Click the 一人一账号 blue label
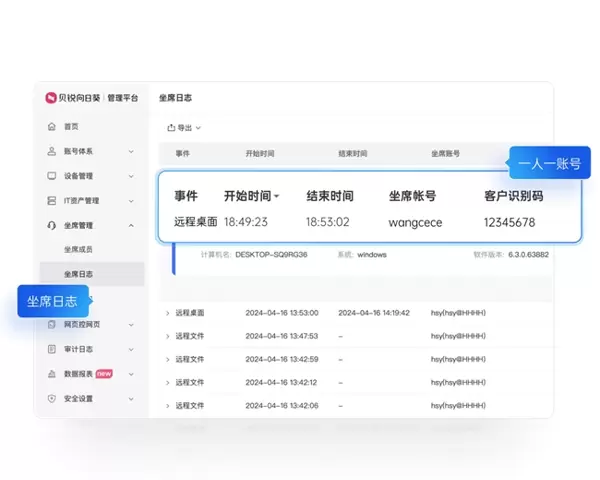This screenshot has height=480, width=600. point(549,163)
